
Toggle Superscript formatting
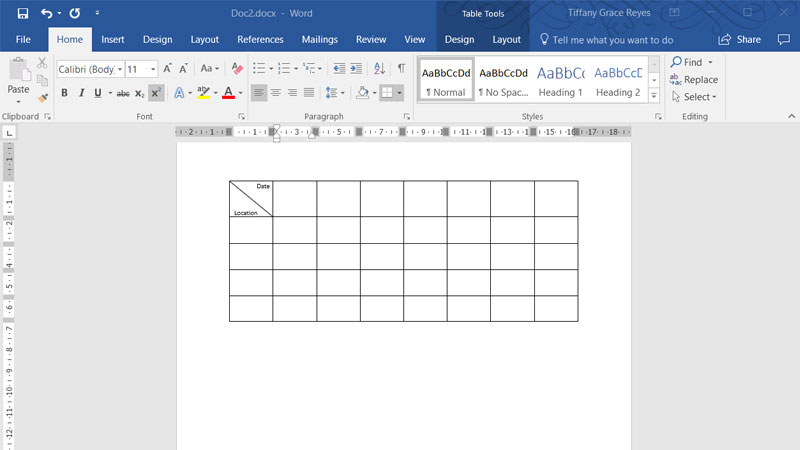[x=156, y=93]
